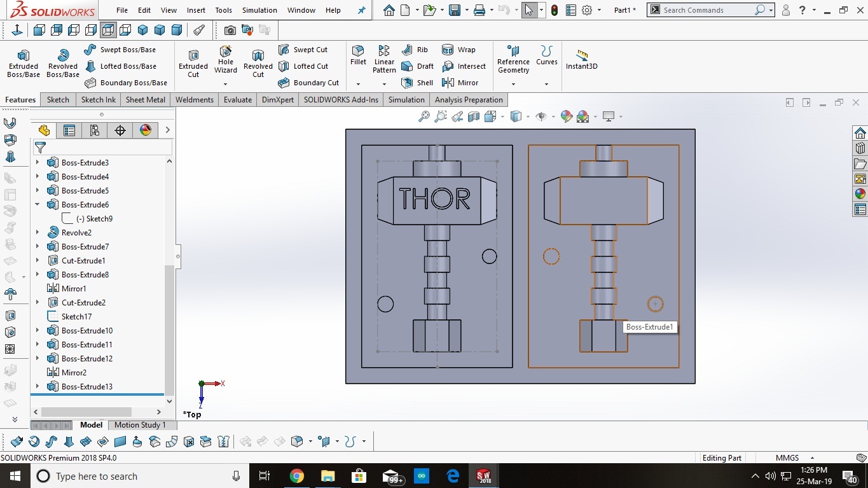Collapse the Boss-Extrude6 feature

37,205
